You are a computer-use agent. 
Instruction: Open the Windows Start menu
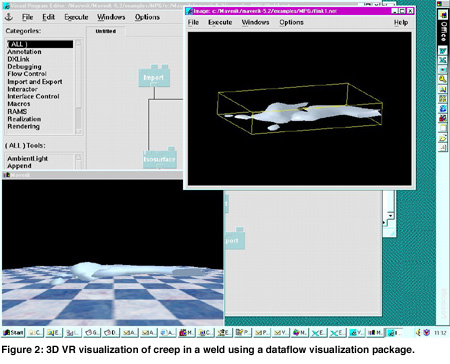click(13, 332)
